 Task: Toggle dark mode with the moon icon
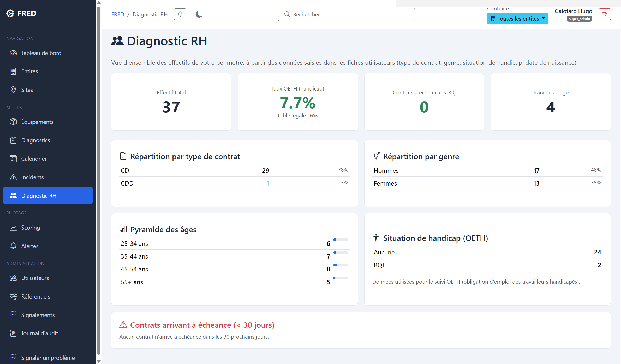pos(199,14)
